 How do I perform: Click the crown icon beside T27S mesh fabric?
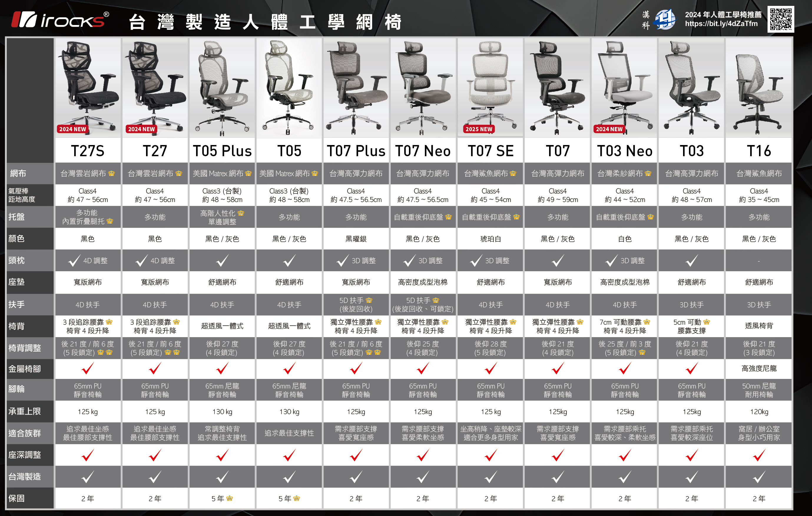112,174
